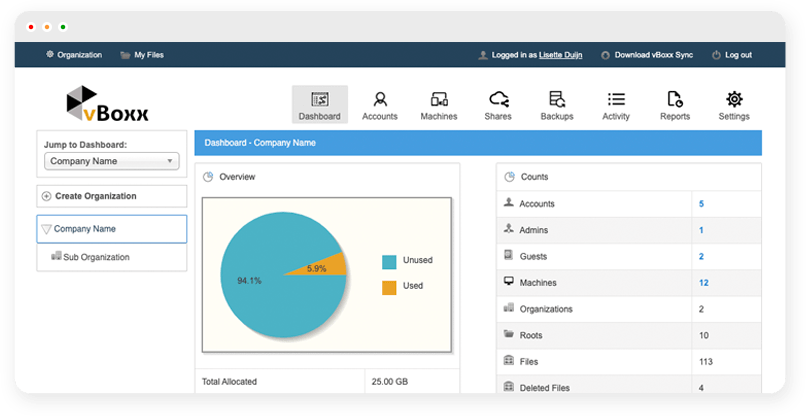Open the Settings gear icon

(x=734, y=100)
